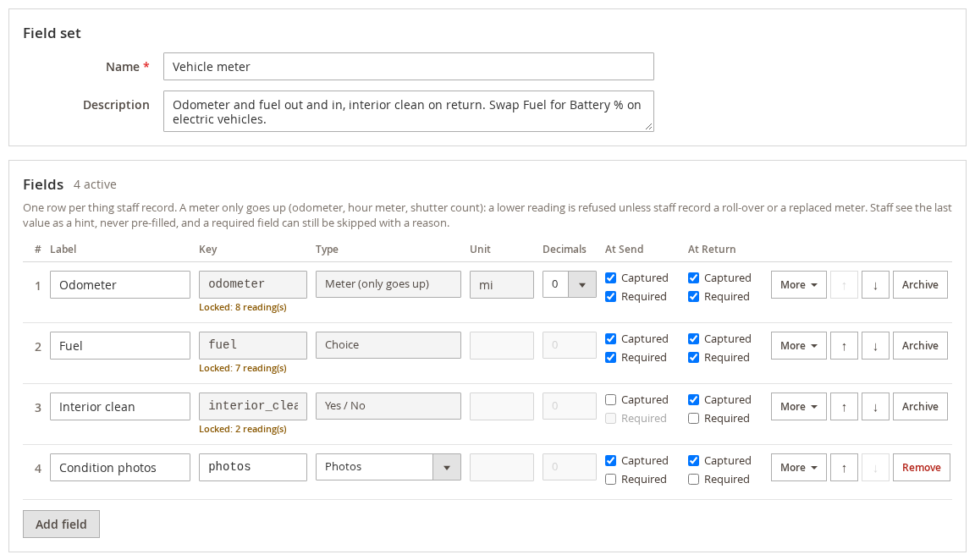Click the locked odometer key field

click(x=253, y=284)
